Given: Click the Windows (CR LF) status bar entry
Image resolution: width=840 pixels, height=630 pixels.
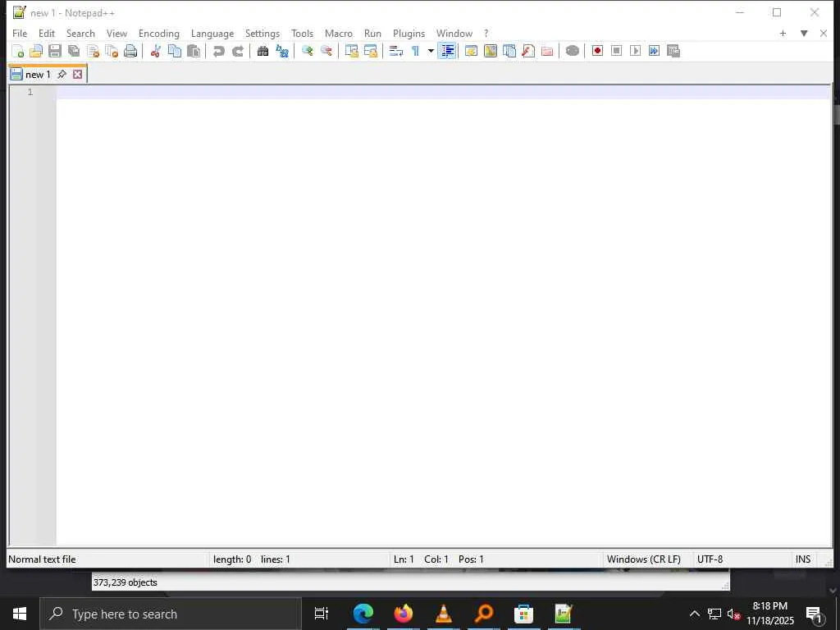Looking at the screenshot, I should (x=643, y=559).
